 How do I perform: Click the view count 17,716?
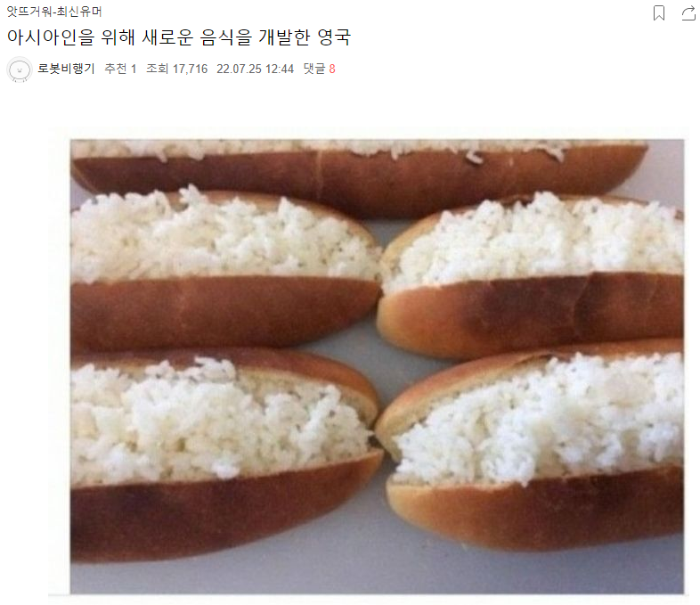(x=191, y=69)
